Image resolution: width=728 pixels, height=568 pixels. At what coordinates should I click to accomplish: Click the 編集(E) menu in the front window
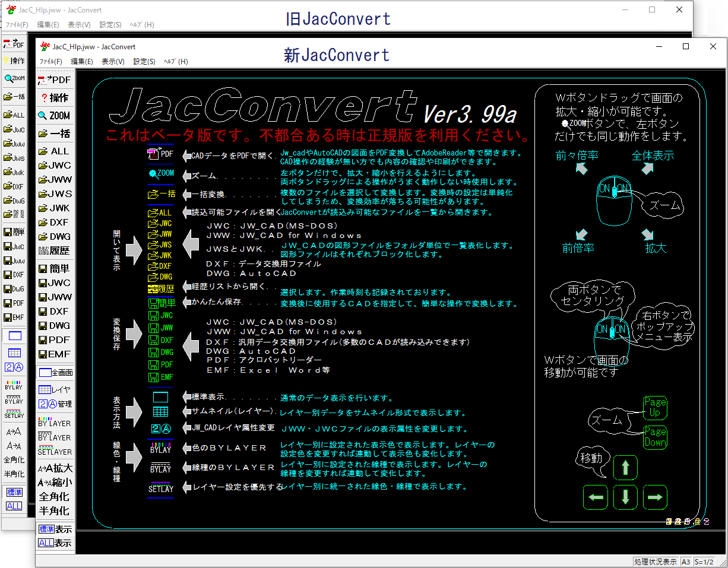(82, 62)
